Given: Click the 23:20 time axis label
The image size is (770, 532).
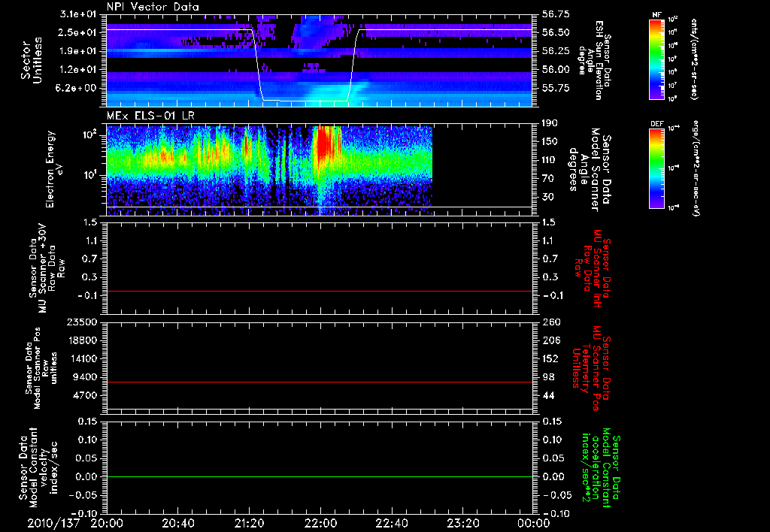Looking at the screenshot, I should pyautogui.click(x=462, y=523).
